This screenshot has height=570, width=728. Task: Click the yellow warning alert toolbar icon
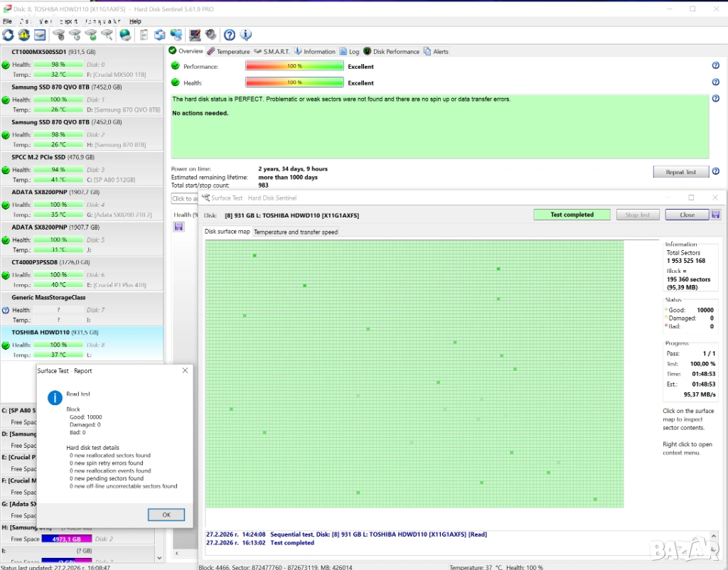(x=23, y=35)
